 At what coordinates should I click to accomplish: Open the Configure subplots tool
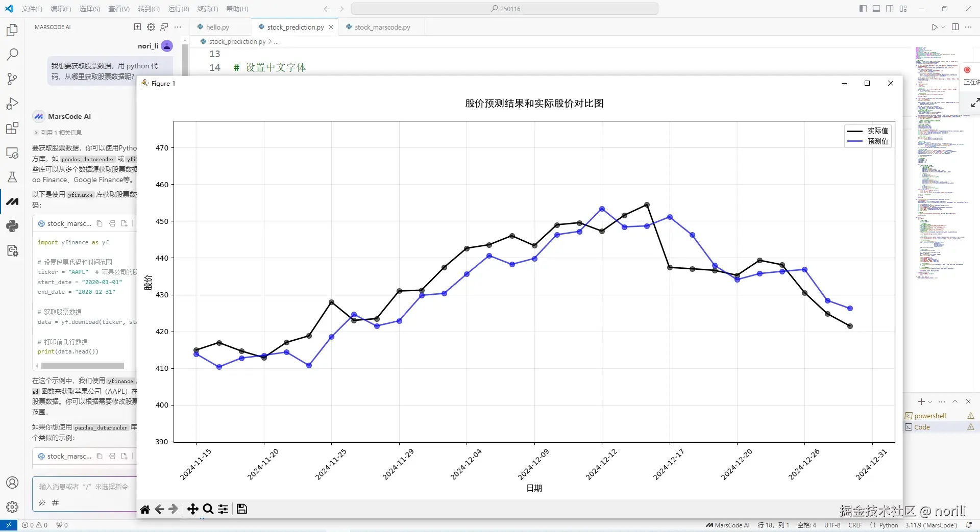pos(223,509)
